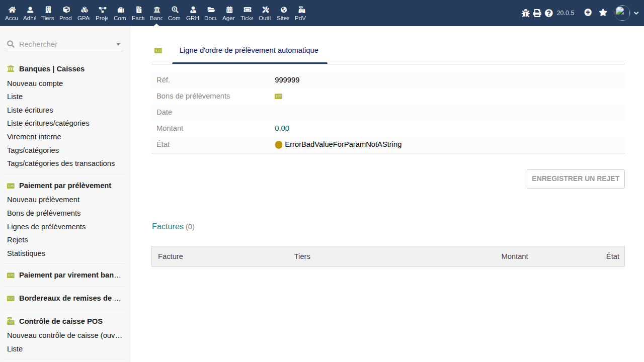Open the Agenda calendar module

(x=229, y=13)
